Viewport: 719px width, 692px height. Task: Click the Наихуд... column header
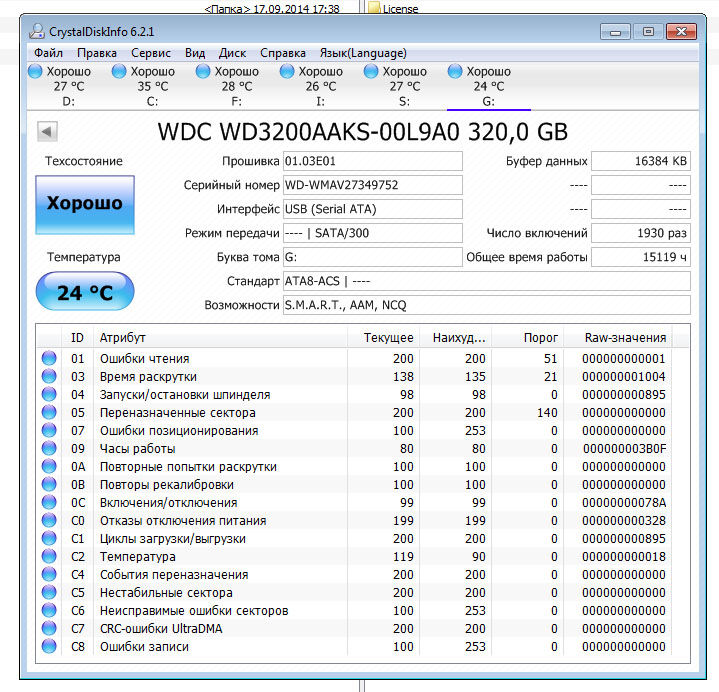455,338
